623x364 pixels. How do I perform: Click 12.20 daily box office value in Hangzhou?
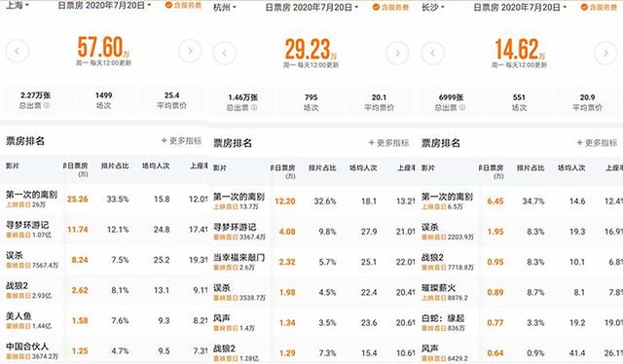(285, 201)
